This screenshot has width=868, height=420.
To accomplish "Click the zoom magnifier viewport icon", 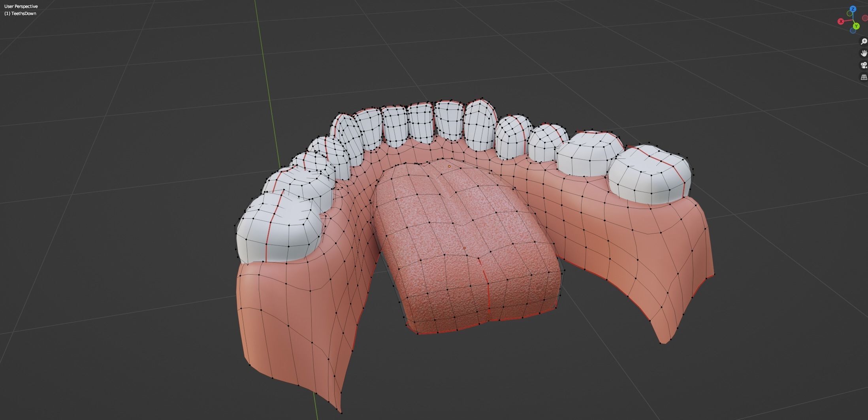I will click(864, 41).
